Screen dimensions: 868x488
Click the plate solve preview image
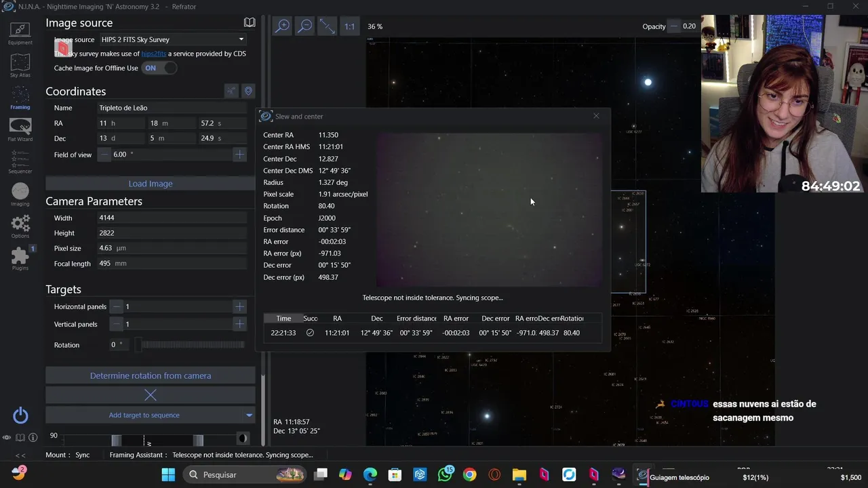point(489,210)
